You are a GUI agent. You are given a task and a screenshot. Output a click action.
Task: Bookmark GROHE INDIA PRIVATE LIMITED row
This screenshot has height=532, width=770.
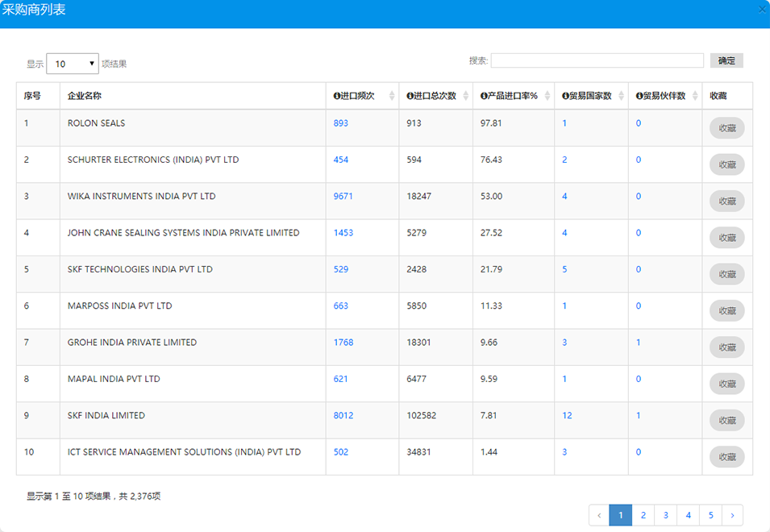(x=727, y=347)
